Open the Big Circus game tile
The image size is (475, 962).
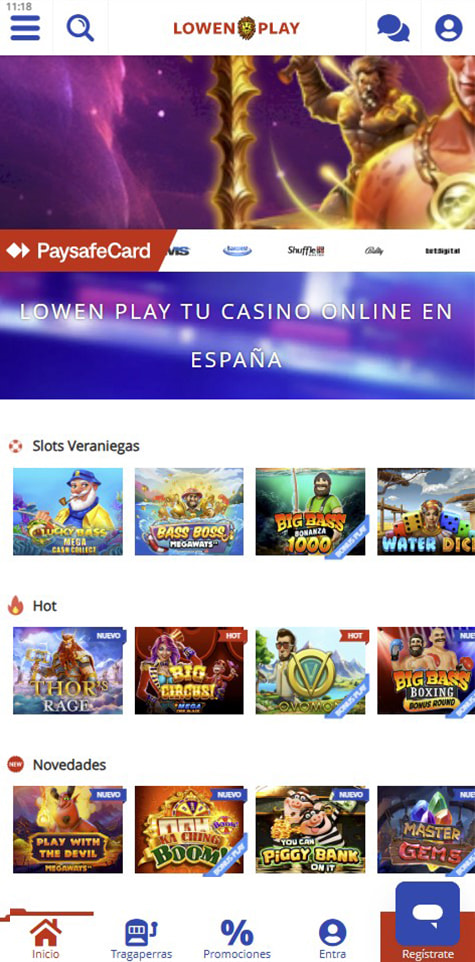189,671
